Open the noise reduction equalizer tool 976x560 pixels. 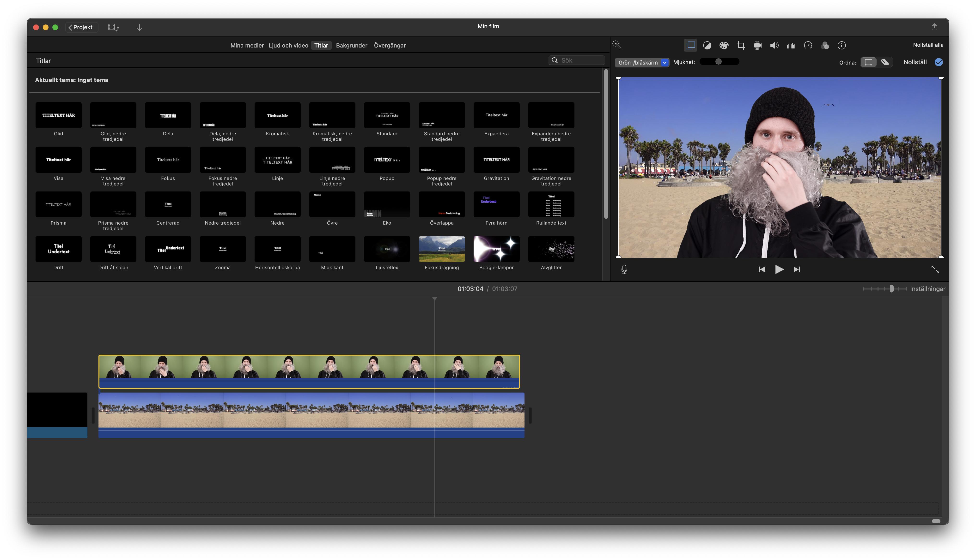[x=791, y=45]
